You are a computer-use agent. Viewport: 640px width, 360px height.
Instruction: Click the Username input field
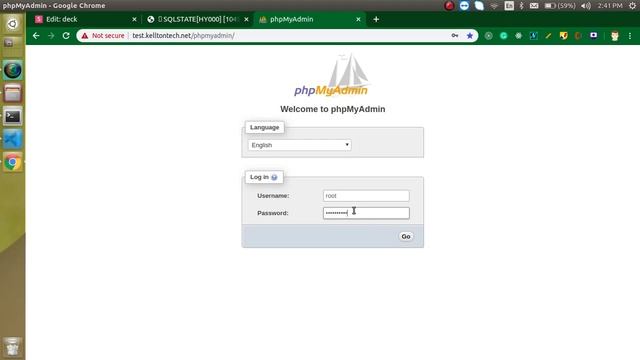[x=366, y=196]
